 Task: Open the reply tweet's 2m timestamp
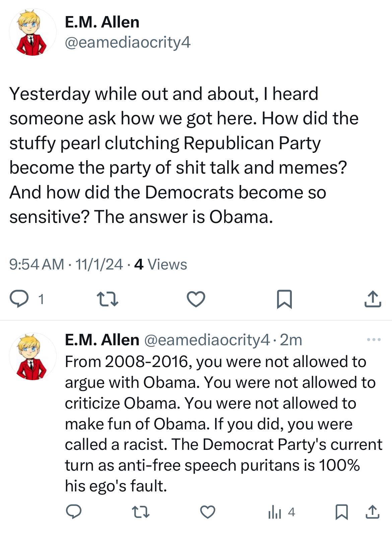pyautogui.click(x=291, y=340)
